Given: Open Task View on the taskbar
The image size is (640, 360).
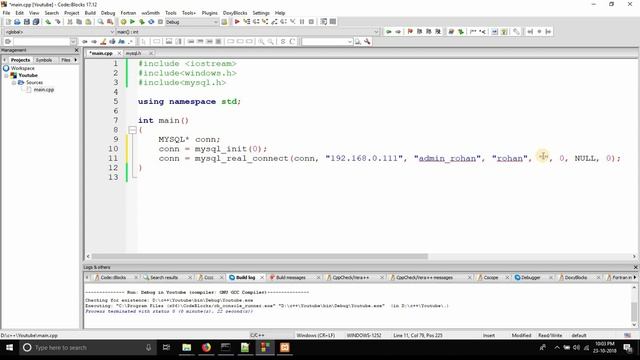Looking at the screenshot, I should tap(166, 347).
